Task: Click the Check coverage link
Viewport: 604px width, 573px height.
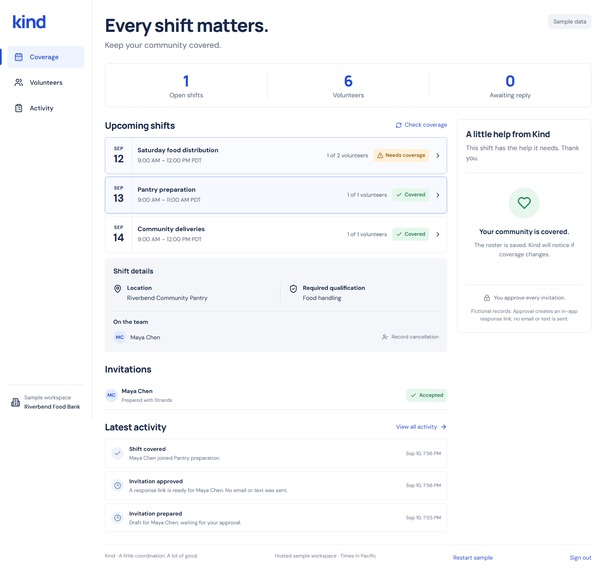Action: click(421, 125)
